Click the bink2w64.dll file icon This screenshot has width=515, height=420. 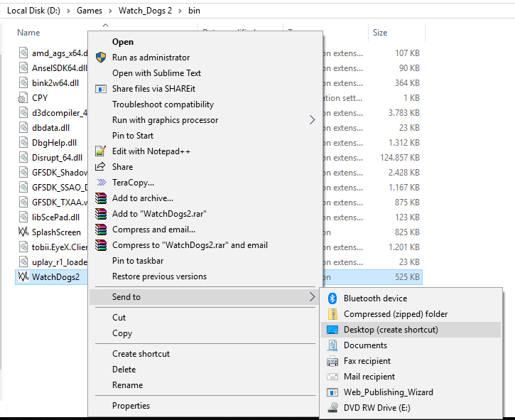(23, 83)
